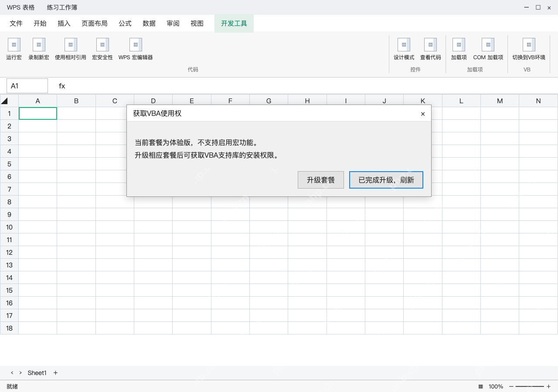Select row 12 header
The height and width of the screenshot is (392, 558).
click(9, 253)
